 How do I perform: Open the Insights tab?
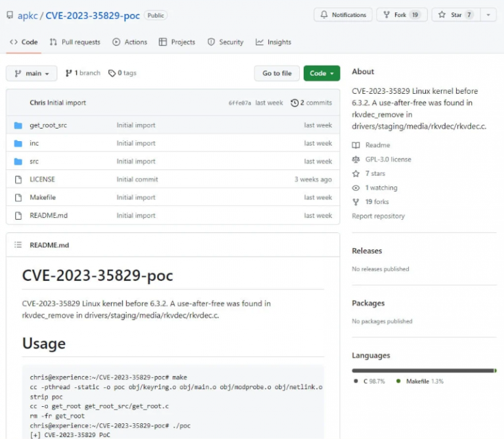coord(273,42)
